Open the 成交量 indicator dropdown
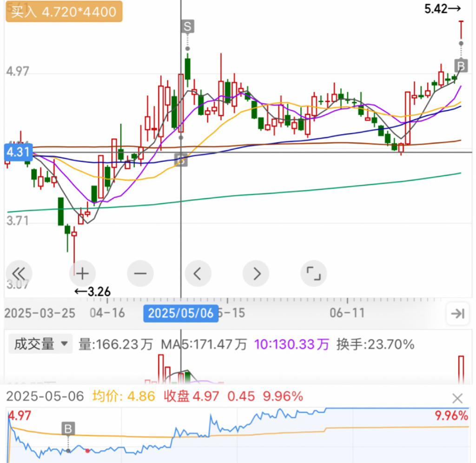The image size is (476, 463). pyautogui.click(x=41, y=344)
